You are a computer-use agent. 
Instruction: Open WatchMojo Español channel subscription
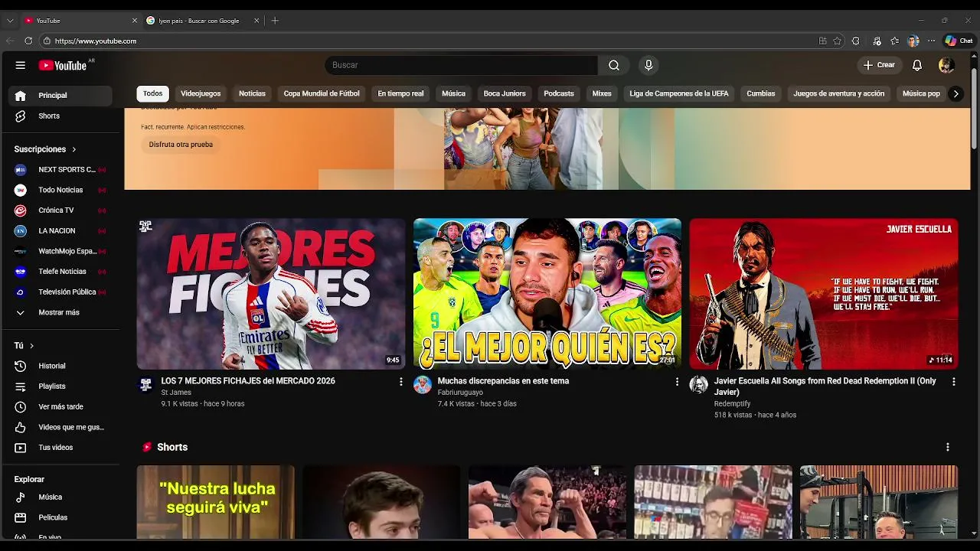point(60,251)
